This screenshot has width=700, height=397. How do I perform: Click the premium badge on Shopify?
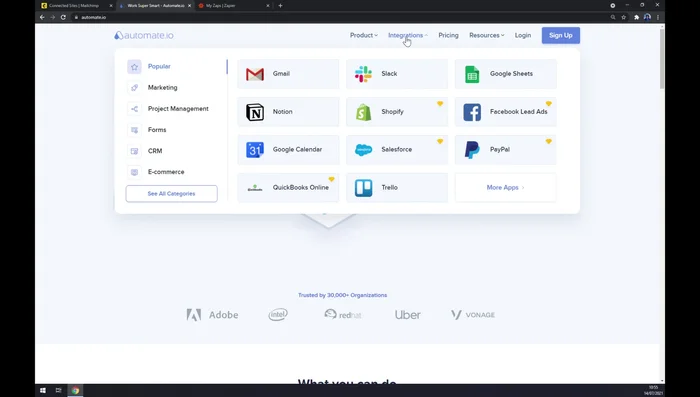[x=440, y=104]
